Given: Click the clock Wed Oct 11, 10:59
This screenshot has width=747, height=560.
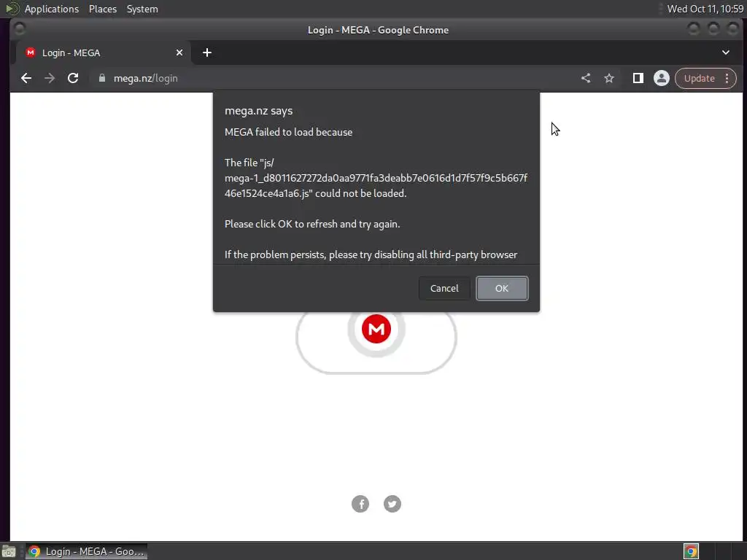Looking at the screenshot, I should click(x=705, y=9).
